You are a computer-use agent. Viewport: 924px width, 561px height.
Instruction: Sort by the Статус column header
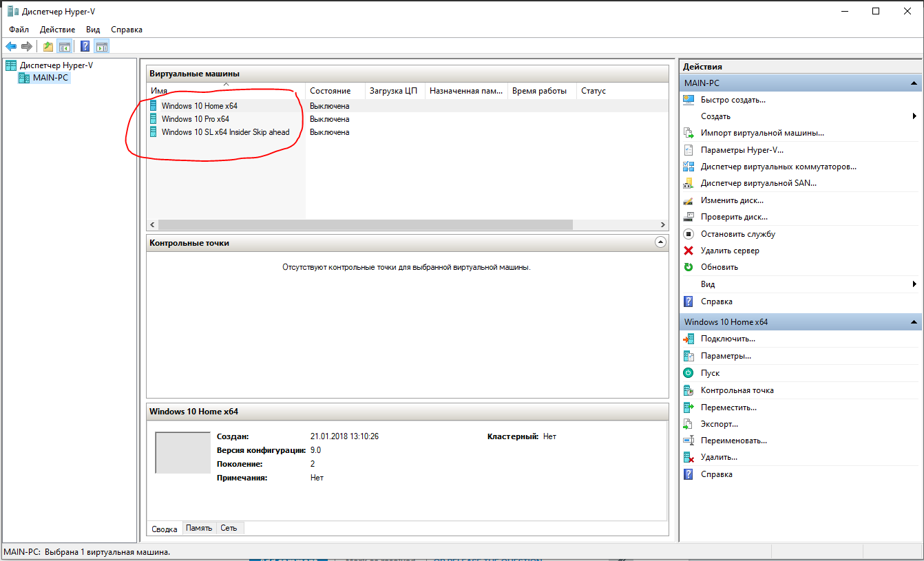click(622, 91)
